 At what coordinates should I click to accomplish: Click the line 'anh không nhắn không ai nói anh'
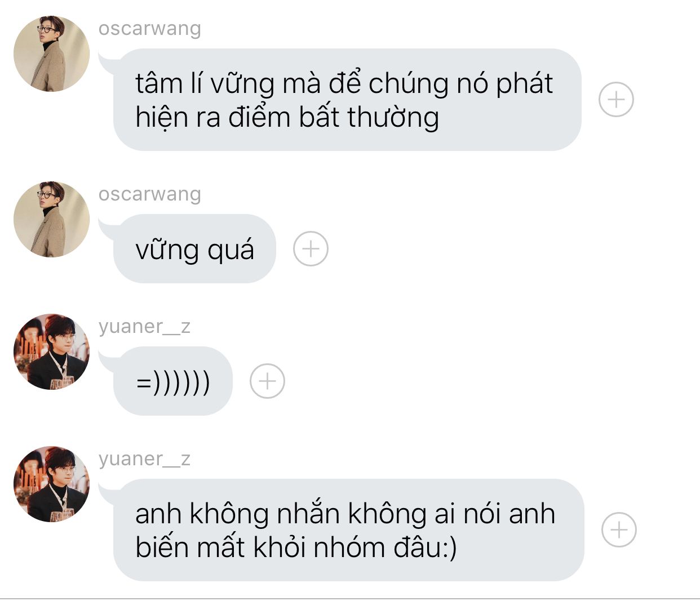tap(345, 514)
